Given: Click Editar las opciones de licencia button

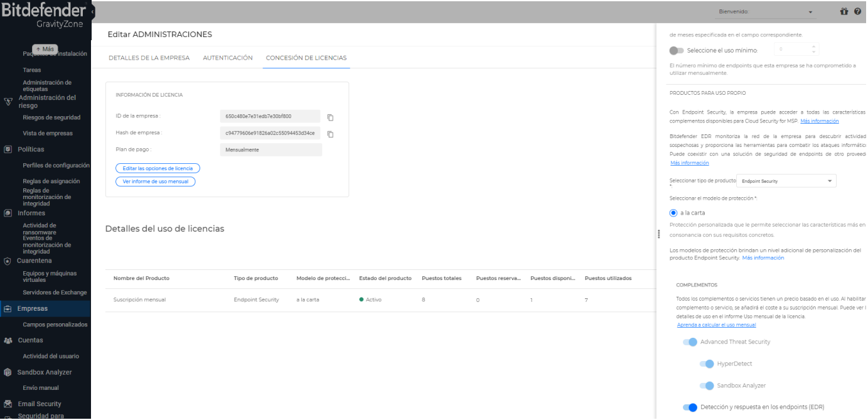Looking at the screenshot, I should [158, 168].
